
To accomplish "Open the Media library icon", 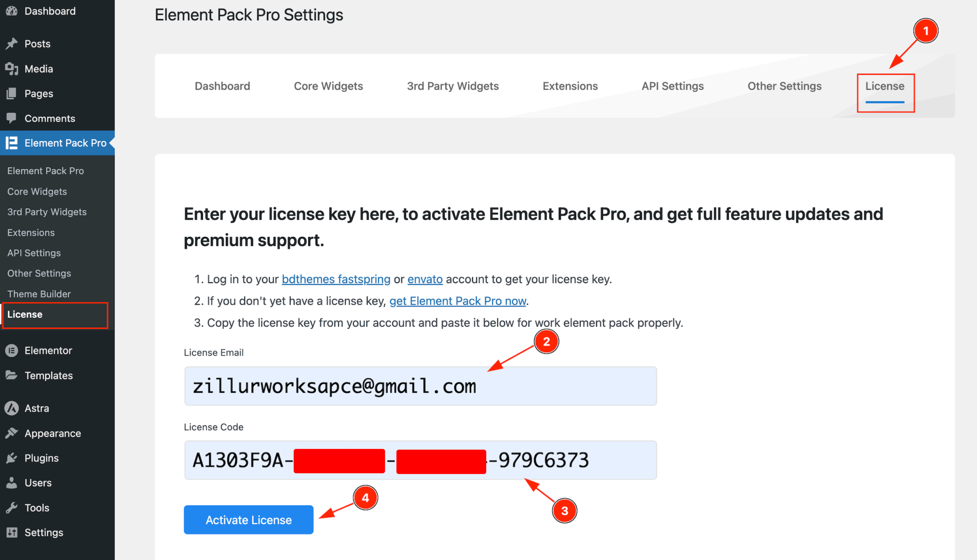I will coord(11,68).
